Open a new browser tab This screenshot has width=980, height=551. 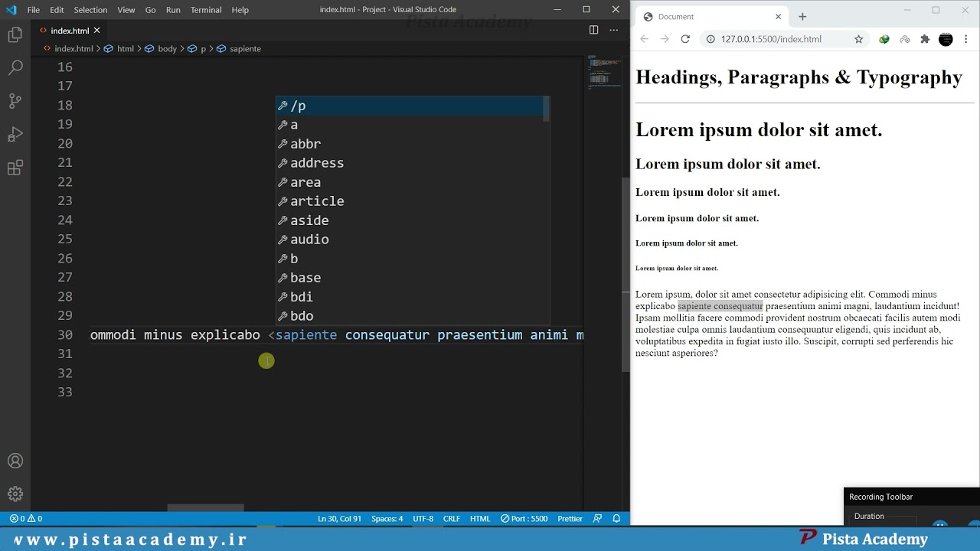point(802,17)
